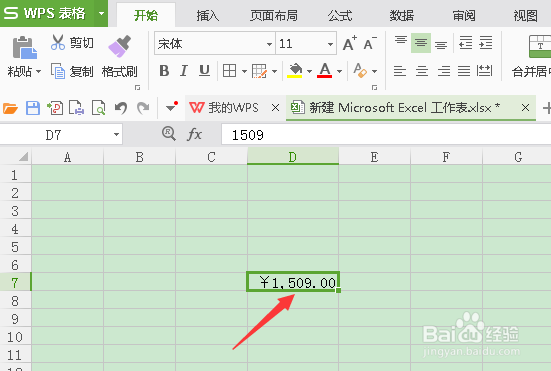The width and height of the screenshot is (551, 371).
Task: Redo last action
Action: pyautogui.click(x=143, y=108)
